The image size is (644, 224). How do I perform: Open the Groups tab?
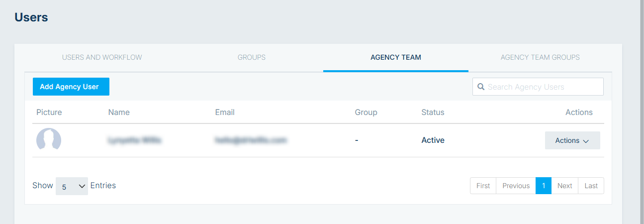coord(252,57)
